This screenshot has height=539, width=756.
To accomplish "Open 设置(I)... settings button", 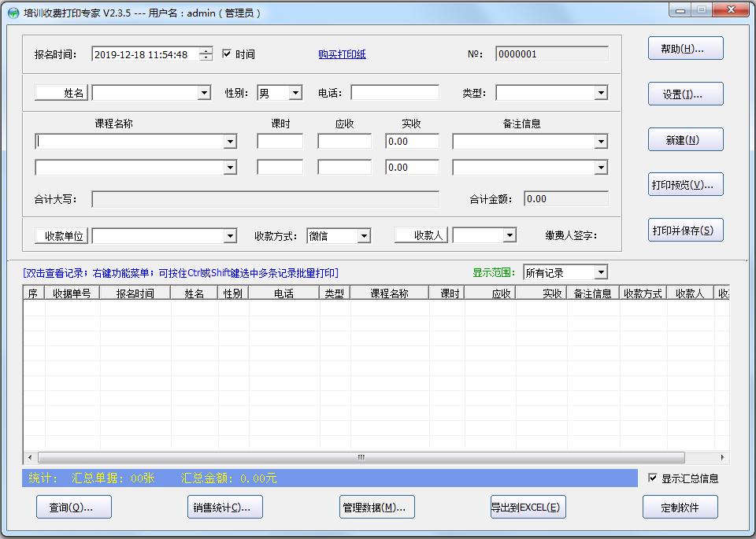I will [685, 94].
